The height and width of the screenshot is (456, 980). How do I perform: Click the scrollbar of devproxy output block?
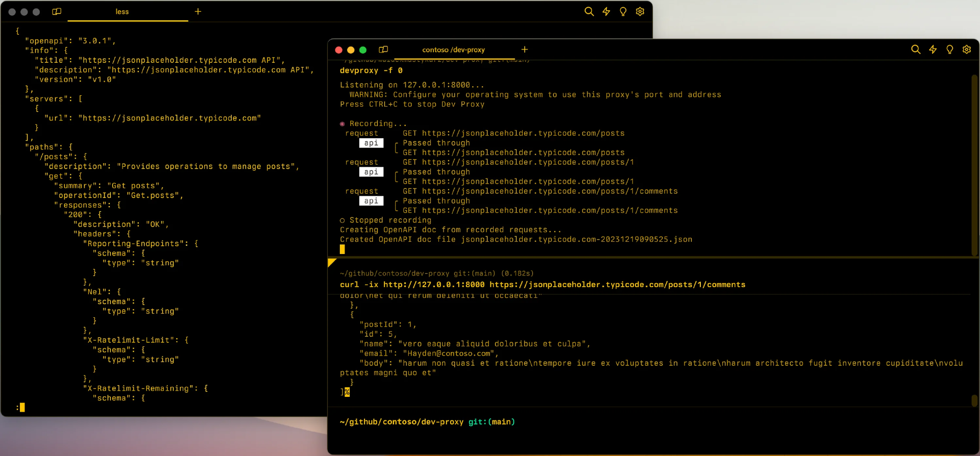point(974,164)
